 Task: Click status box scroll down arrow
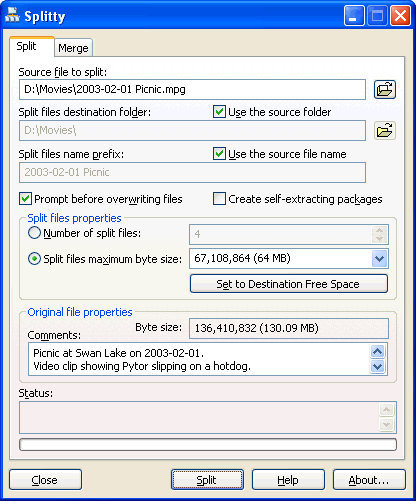point(387,425)
